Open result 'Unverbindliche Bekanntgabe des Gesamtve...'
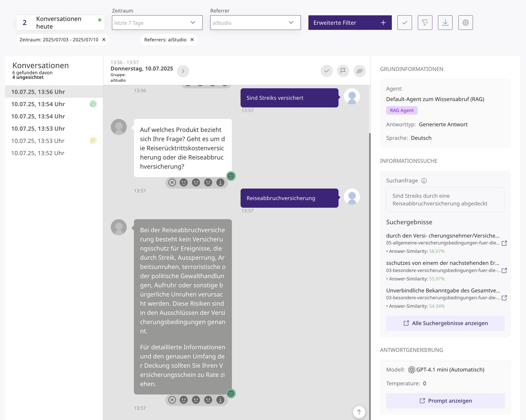 pyautogui.click(x=443, y=290)
